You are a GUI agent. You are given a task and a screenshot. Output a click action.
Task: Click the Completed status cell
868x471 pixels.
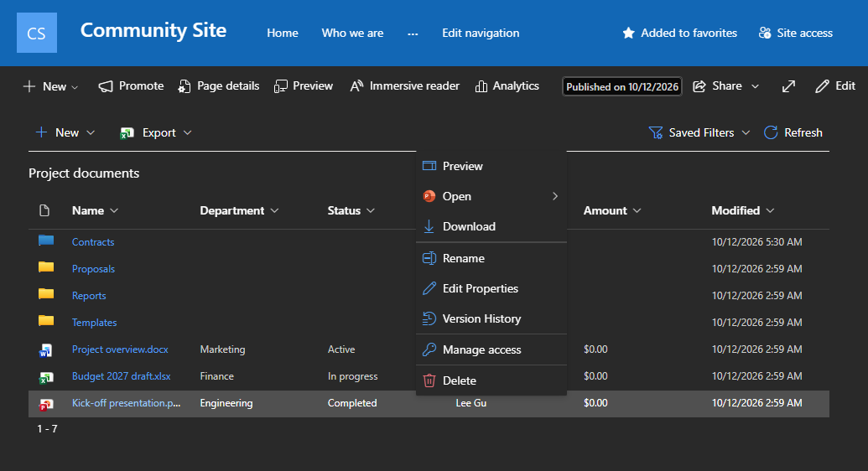(x=352, y=403)
